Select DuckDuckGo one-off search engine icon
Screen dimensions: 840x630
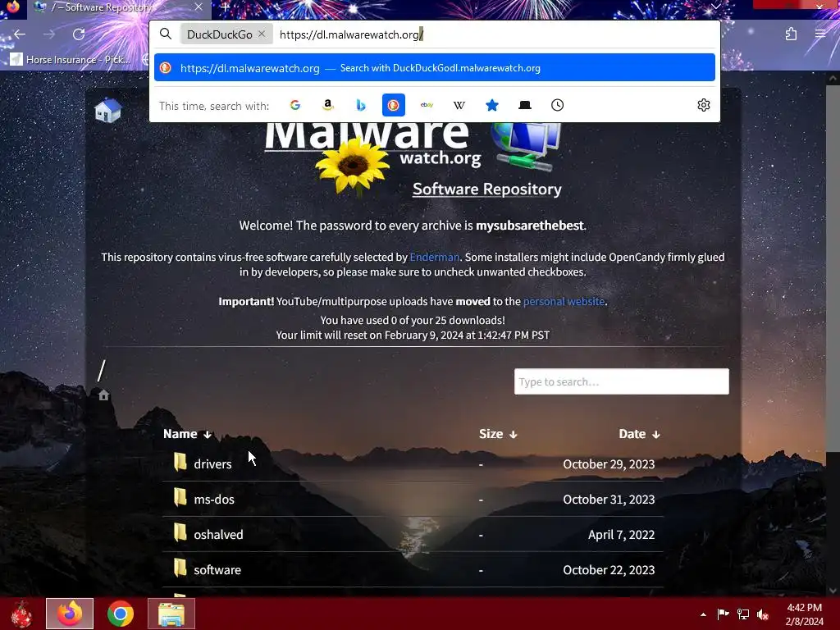[393, 105]
